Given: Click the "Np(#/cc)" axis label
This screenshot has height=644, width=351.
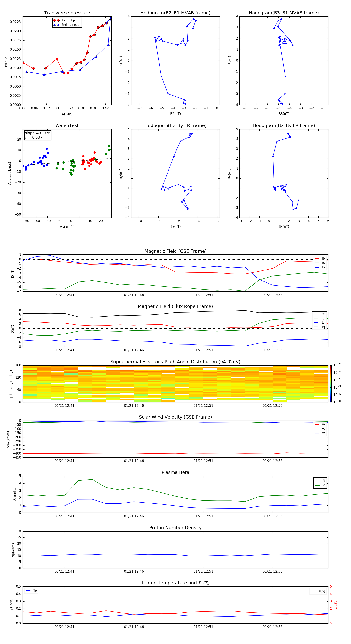Looking at the screenshot, I should pos(13,550).
